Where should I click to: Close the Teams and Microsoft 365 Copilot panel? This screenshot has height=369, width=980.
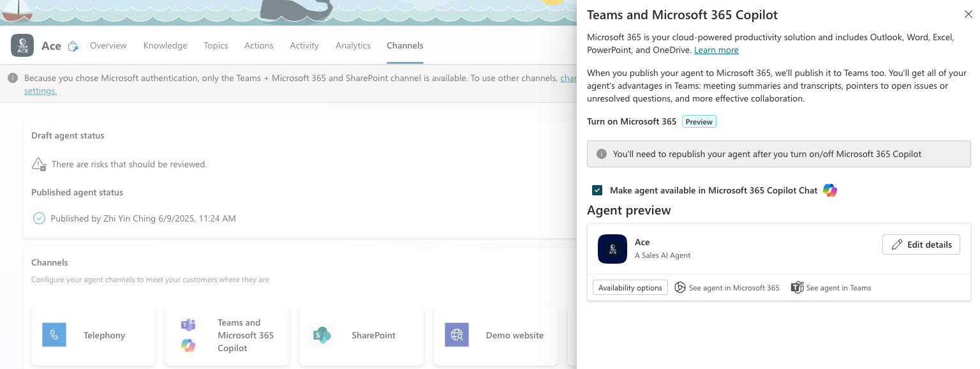click(969, 14)
